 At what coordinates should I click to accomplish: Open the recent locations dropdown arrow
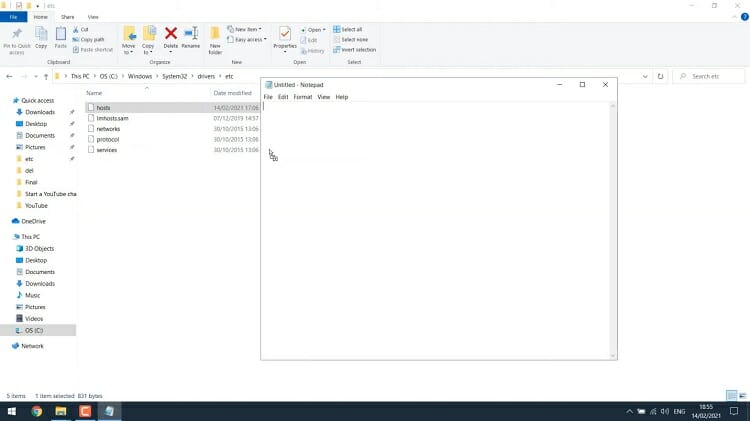click(35, 77)
